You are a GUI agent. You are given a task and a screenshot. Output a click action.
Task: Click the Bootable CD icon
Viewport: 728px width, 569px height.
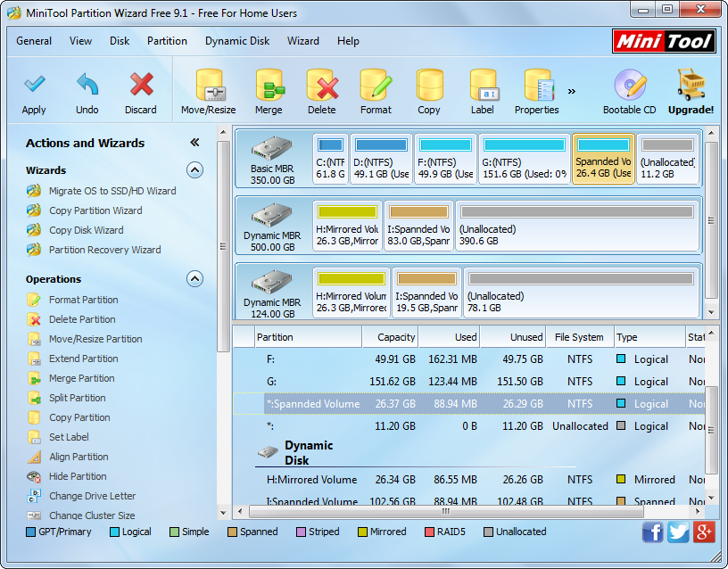[630, 85]
